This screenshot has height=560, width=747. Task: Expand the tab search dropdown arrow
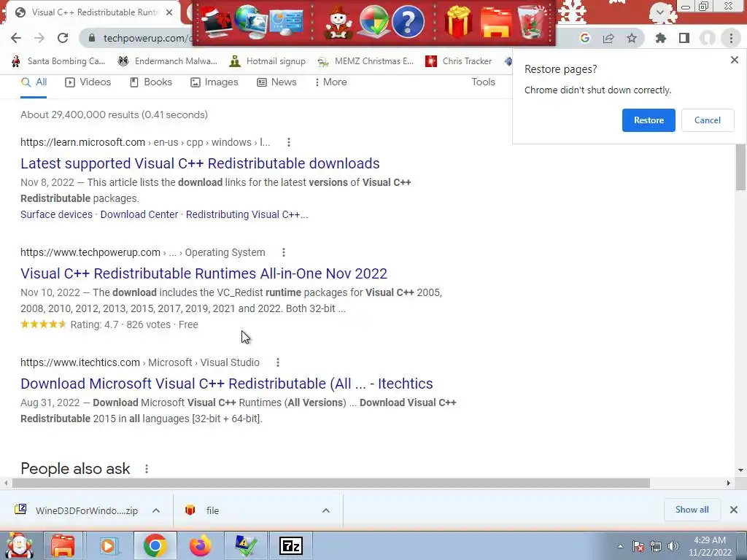659,12
